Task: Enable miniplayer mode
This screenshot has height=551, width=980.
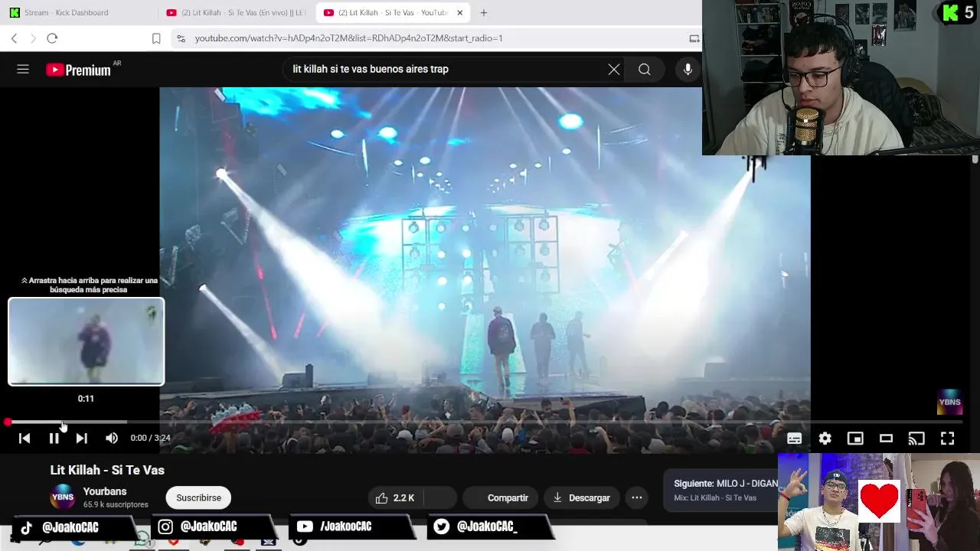Action: (855, 439)
